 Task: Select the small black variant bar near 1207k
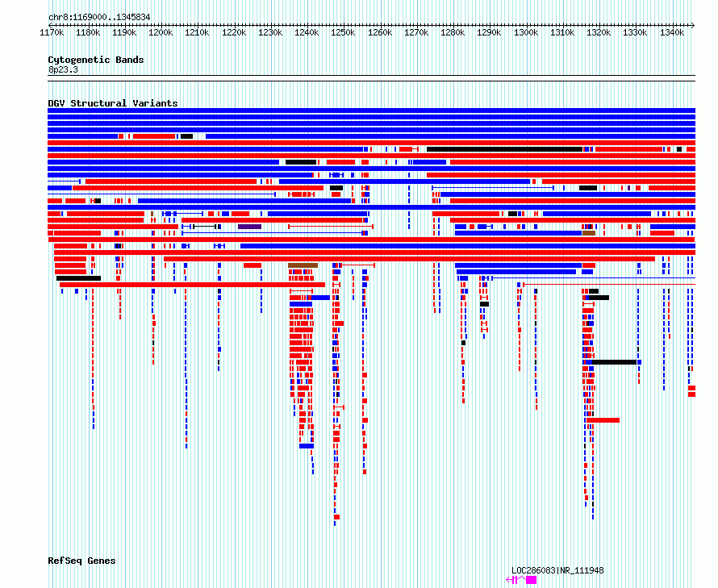(x=187, y=136)
